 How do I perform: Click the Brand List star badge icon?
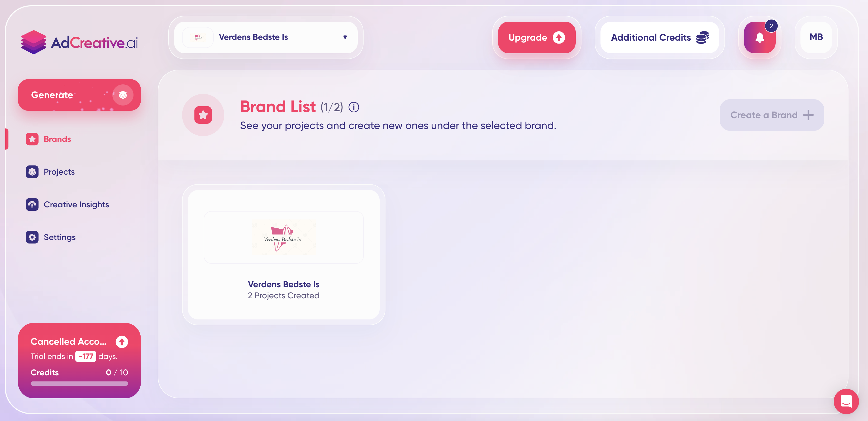(203, 115)
